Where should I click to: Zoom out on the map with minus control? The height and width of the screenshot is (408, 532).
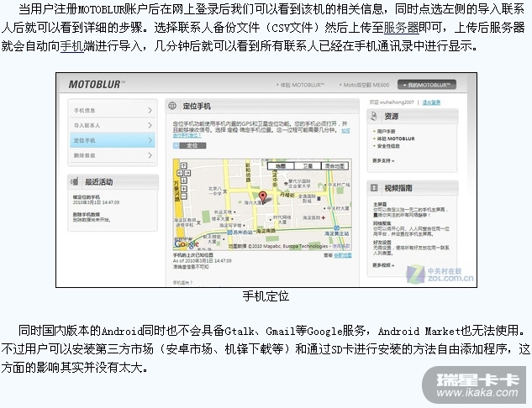coord(183,196)
